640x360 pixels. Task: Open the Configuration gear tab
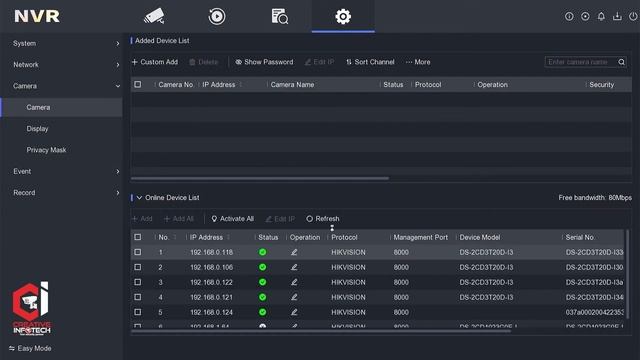pos(343,16)
